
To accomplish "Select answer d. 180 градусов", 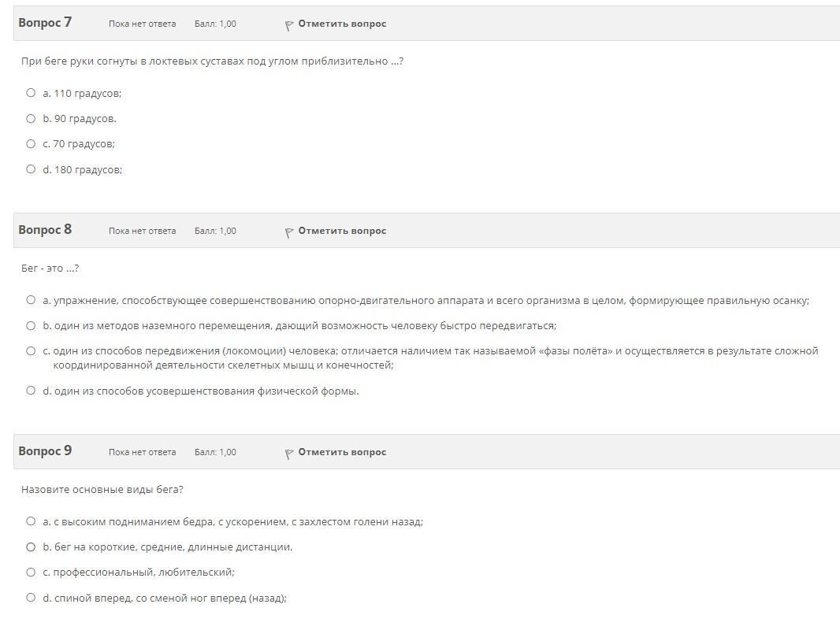I will [x=31, y=169].
